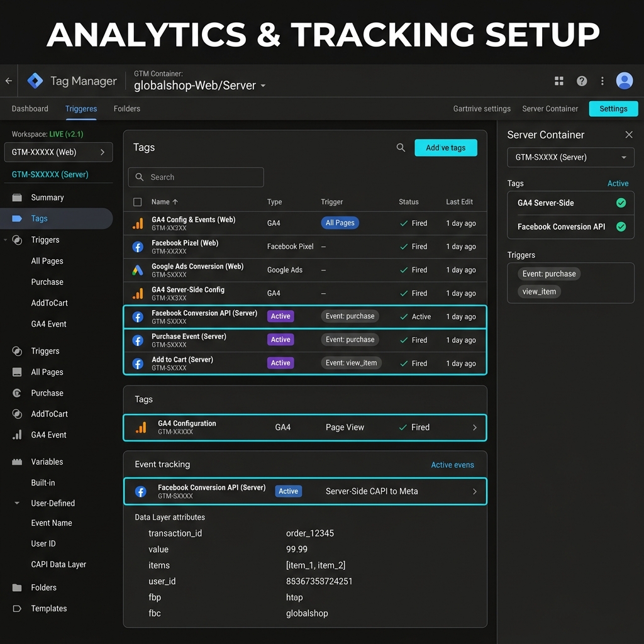Image resolution: width=644 pixels, height=644 pixels.
Task: Click the Server-Side CAPI to Meta text
Action: click(x=372, y=492)
